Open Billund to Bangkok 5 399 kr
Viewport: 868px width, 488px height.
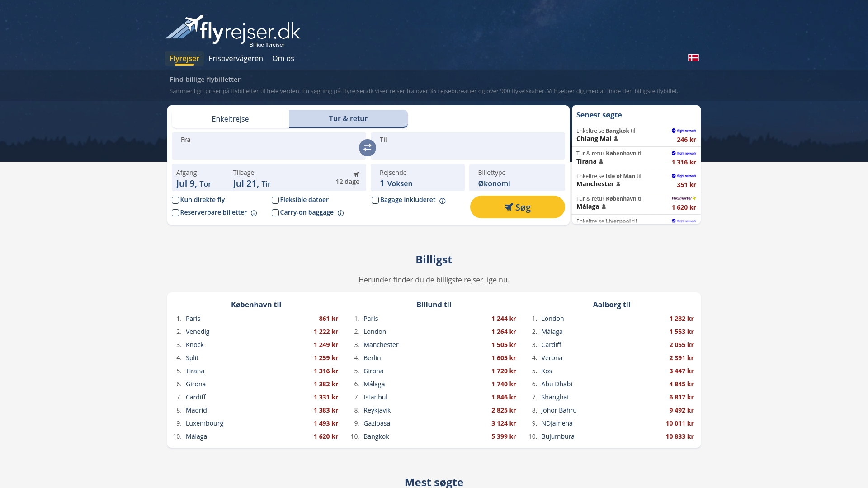[434, 436]
